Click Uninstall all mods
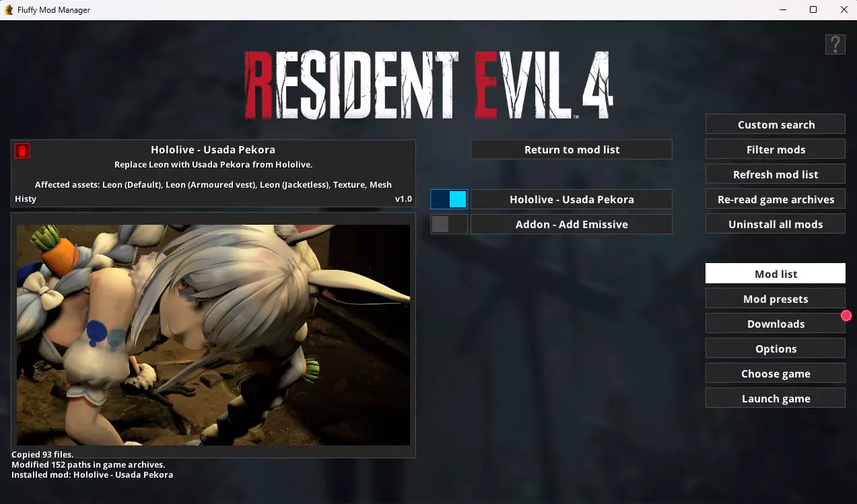 776,224
